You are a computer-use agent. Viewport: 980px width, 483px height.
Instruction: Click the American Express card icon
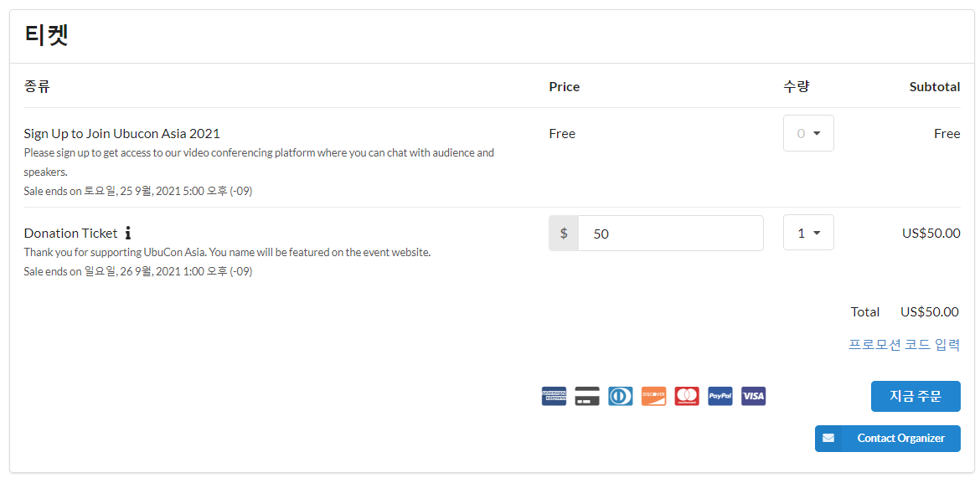[x=554, y=396]
